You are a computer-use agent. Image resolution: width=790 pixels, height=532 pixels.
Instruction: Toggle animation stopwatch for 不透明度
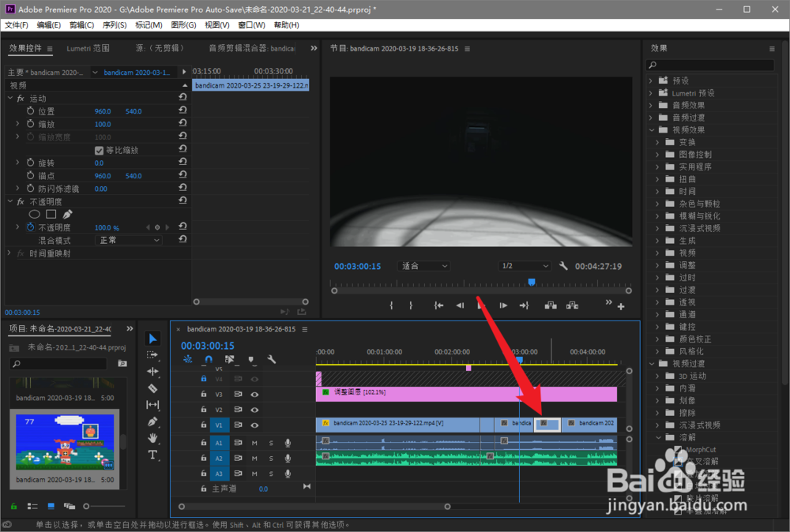[30, 227]
